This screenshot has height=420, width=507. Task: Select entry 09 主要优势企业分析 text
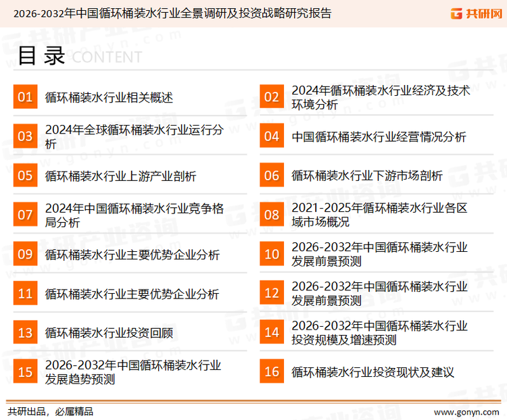(x=132, y=255)
